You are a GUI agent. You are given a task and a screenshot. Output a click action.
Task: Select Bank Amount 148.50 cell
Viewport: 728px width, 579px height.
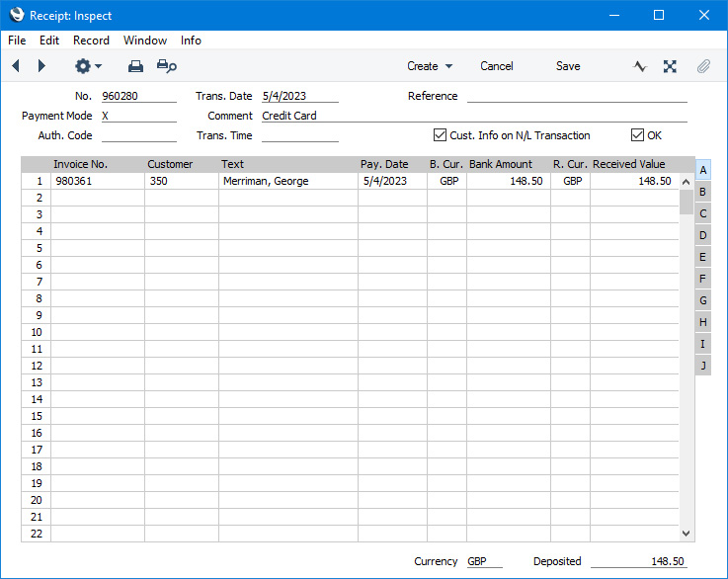509,181
